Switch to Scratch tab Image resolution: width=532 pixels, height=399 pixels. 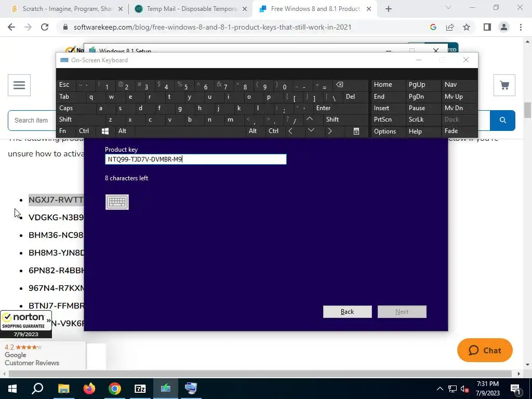point(67,9)
